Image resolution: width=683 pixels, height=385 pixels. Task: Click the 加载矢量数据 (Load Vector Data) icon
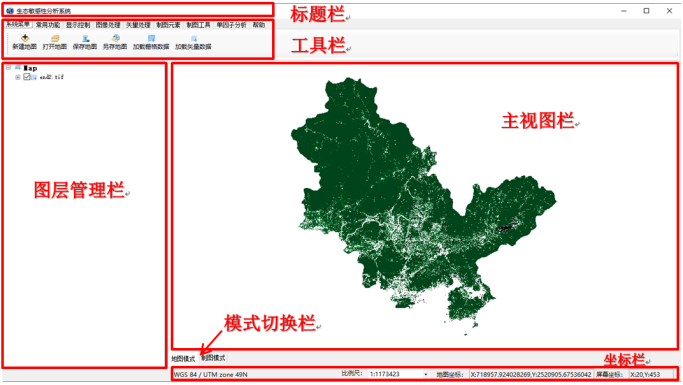[x=194, y=38]
